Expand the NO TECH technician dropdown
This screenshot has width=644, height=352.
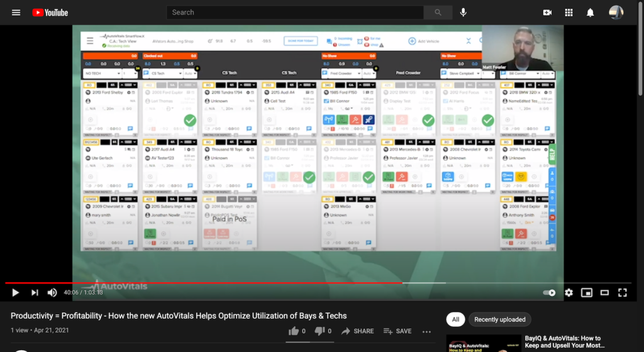coord(103,74)
